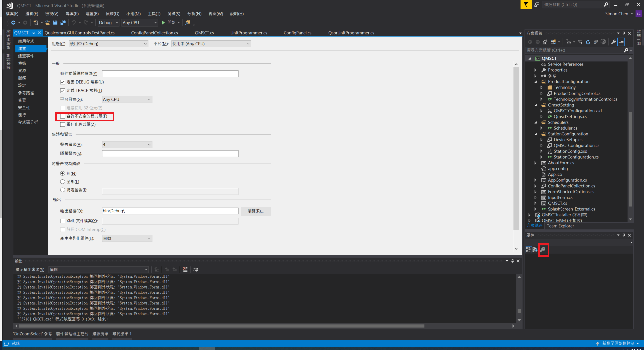Select the 建置事件 properties page tab

pyautogui.click(x=26, y=56)
